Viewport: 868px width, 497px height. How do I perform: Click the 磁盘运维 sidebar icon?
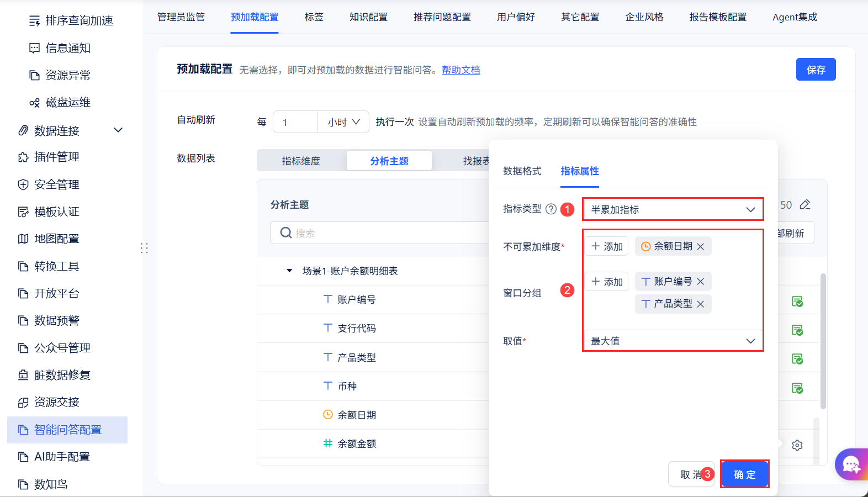coord(34,103)
